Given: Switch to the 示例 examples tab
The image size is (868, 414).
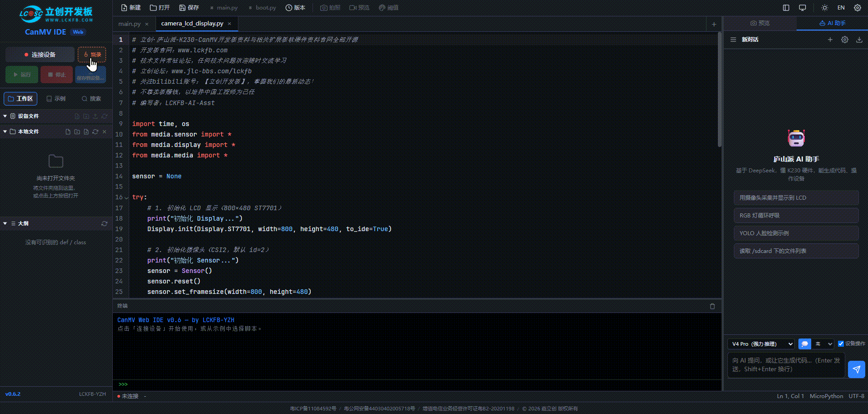Looking at the screenshot, I should pos(56,99).
